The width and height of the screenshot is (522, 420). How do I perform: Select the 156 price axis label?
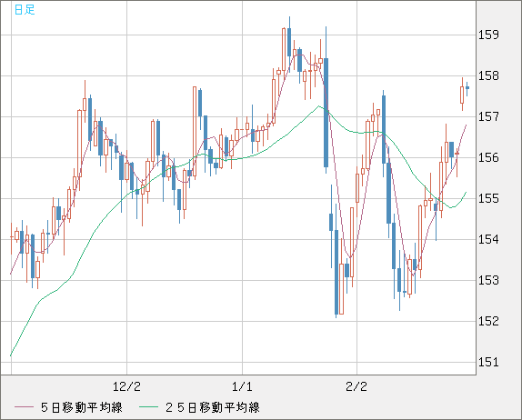(488, 157)
